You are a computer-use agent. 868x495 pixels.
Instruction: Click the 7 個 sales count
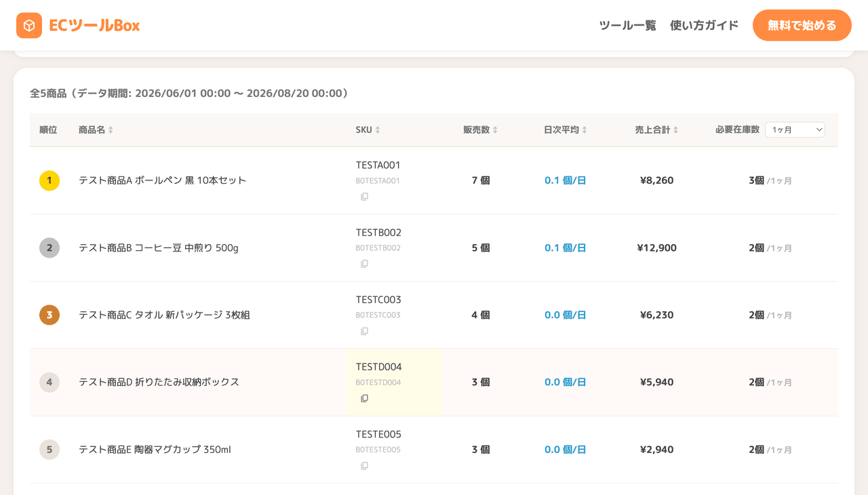481,180
